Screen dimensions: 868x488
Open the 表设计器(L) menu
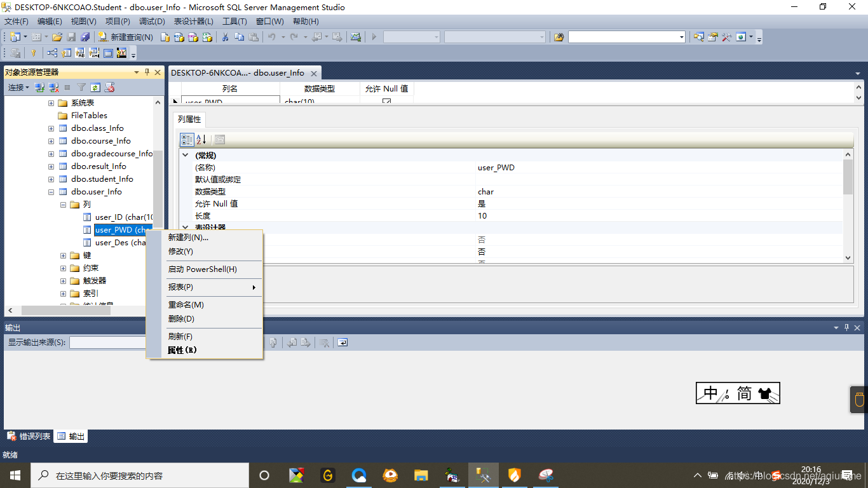point(194,22)
